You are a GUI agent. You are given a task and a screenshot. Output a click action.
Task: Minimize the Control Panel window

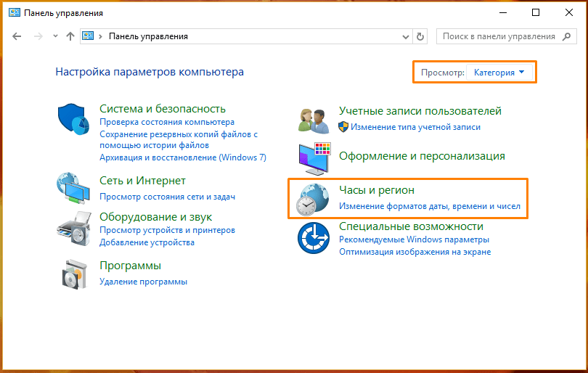pyautogui.click(x=503, y=12)
